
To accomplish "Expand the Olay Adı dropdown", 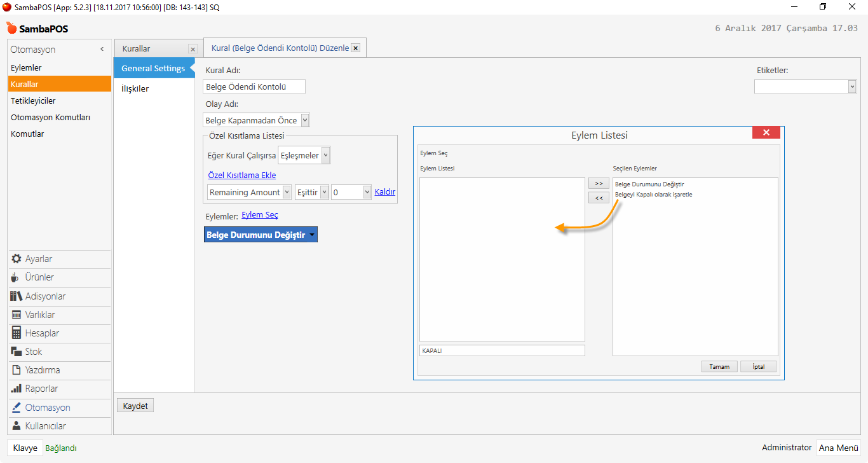I will pos(305,120).
